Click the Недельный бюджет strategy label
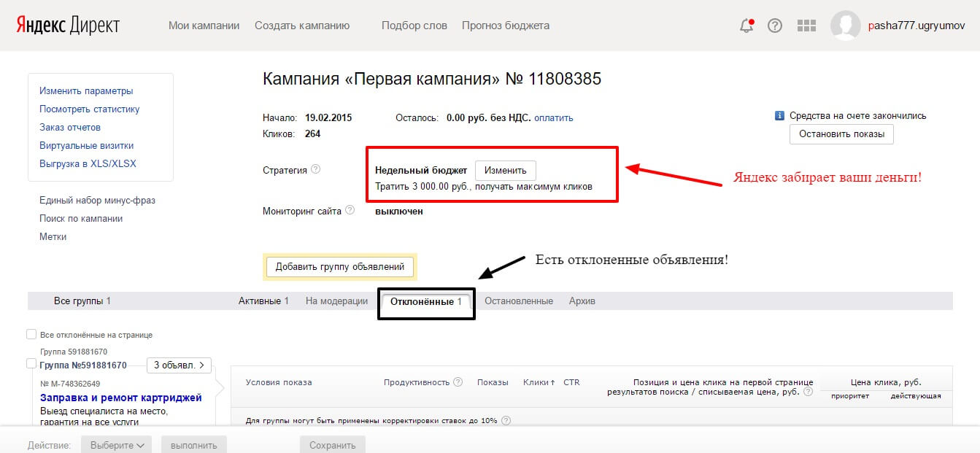Viewport: 980px width, 453px height. (x=421, y=171)
